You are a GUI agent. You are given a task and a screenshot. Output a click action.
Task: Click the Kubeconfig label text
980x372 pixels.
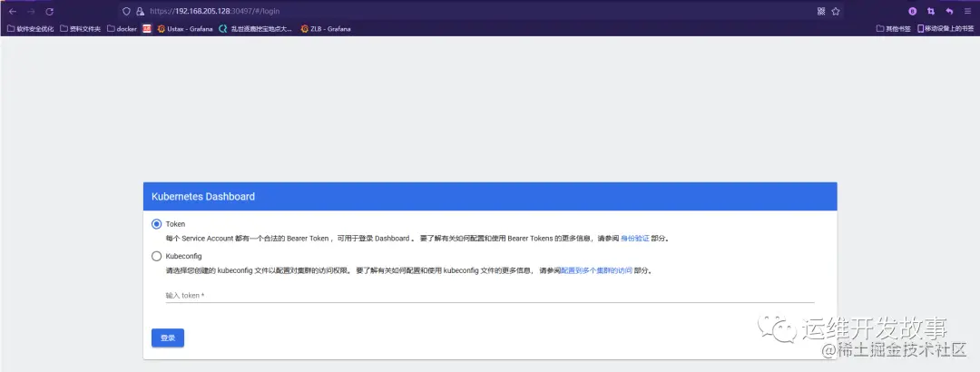[183, 256]
